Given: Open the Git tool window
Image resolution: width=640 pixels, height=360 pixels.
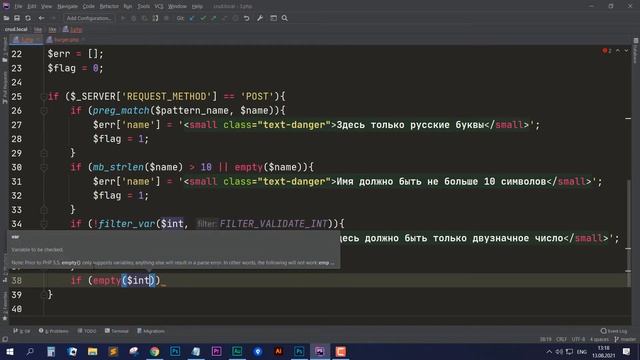Looking at the screenshot, I should pyautogui.click(x=22, y=331).
